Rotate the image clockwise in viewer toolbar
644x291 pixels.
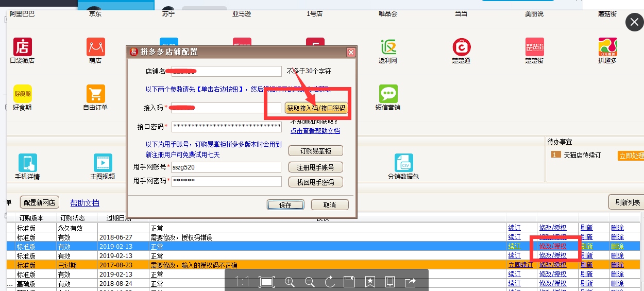[x=330, y=282]
